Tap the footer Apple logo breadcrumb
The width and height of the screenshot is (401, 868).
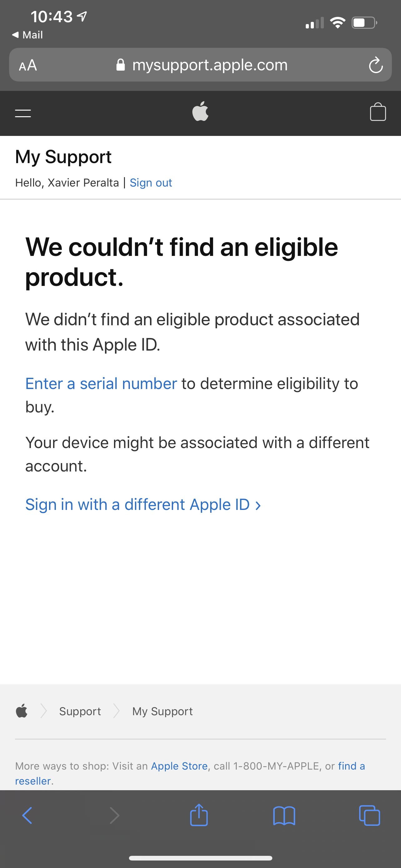[x=22, y=711]
